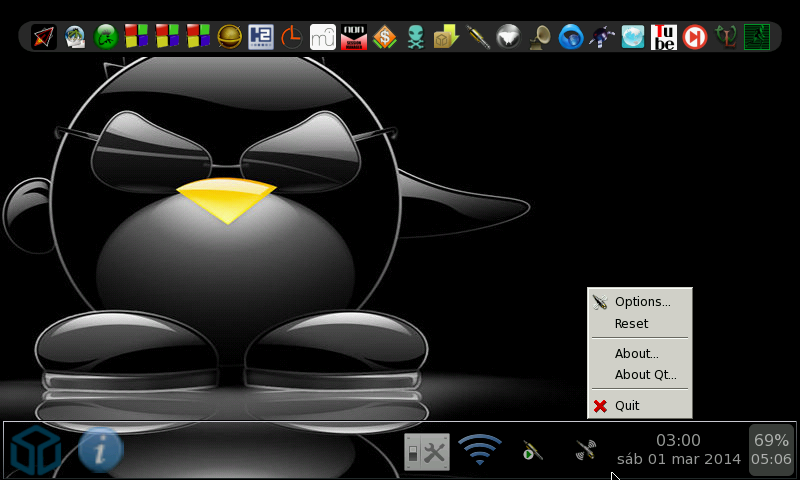Open the MuseScore 'mu' icon
This screenshot has width=800, height=480.
point(322,37)
